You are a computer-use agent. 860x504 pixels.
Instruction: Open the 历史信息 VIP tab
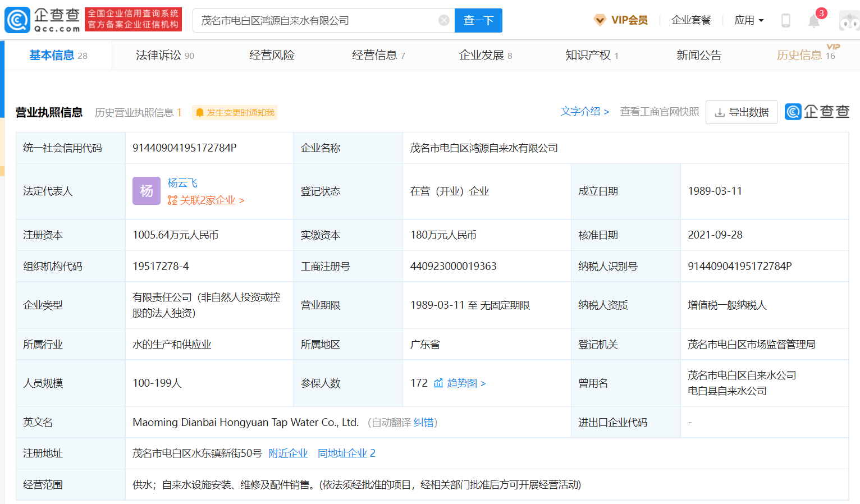click(x=805, y=55)
